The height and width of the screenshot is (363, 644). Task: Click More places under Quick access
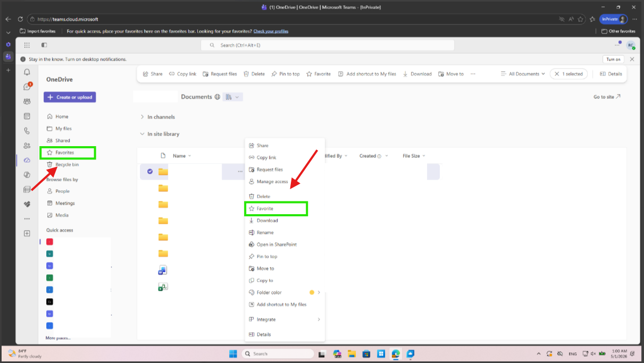[x=58, y=338]
